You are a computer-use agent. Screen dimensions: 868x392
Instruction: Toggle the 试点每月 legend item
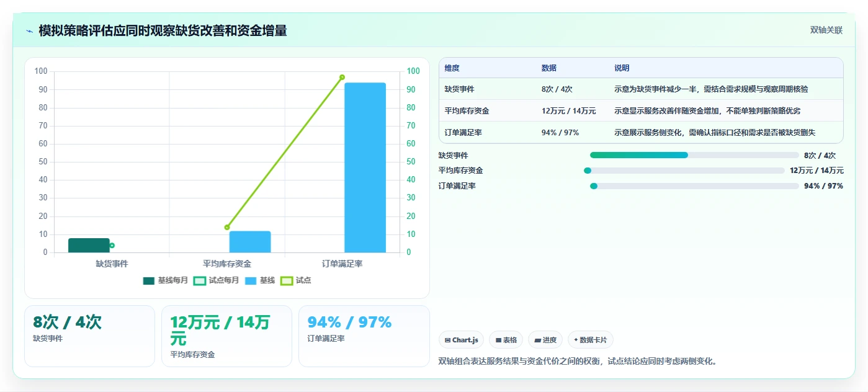tap(216, 280)
